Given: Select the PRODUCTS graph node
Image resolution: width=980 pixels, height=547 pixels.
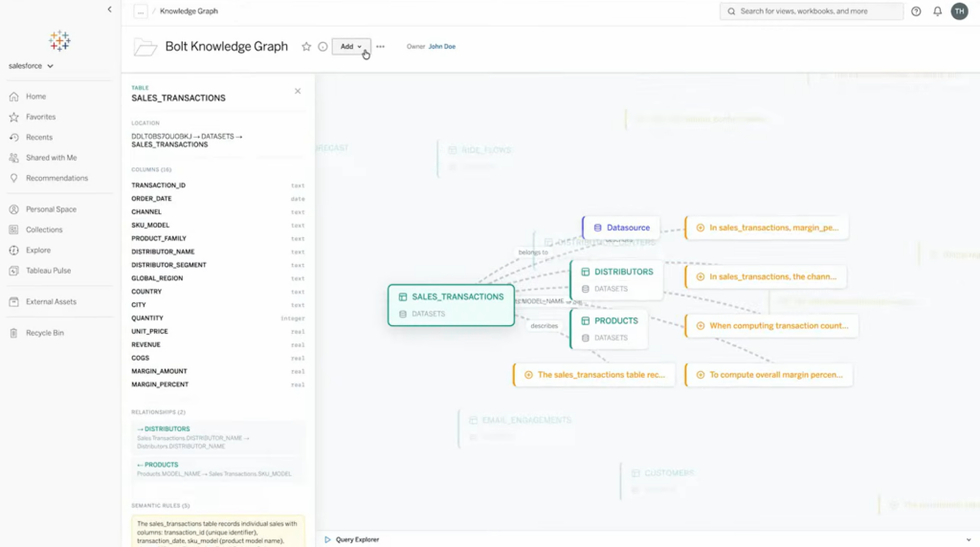Looking at the screenshot, I should click(x=610, y=329).
